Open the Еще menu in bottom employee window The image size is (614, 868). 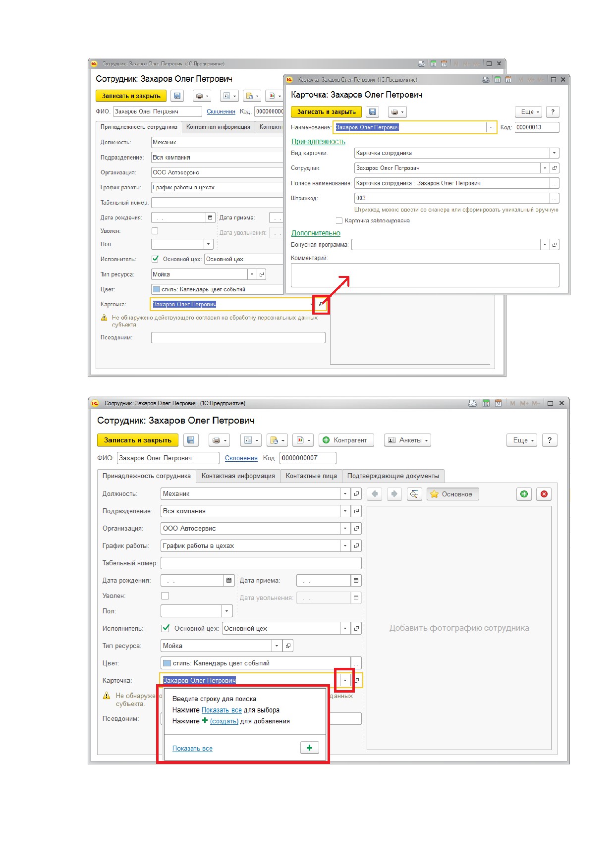coord(522,440)
